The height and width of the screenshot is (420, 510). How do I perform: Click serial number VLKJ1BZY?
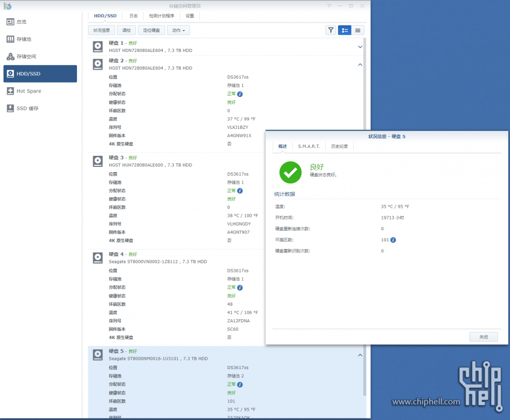(238, 127)
